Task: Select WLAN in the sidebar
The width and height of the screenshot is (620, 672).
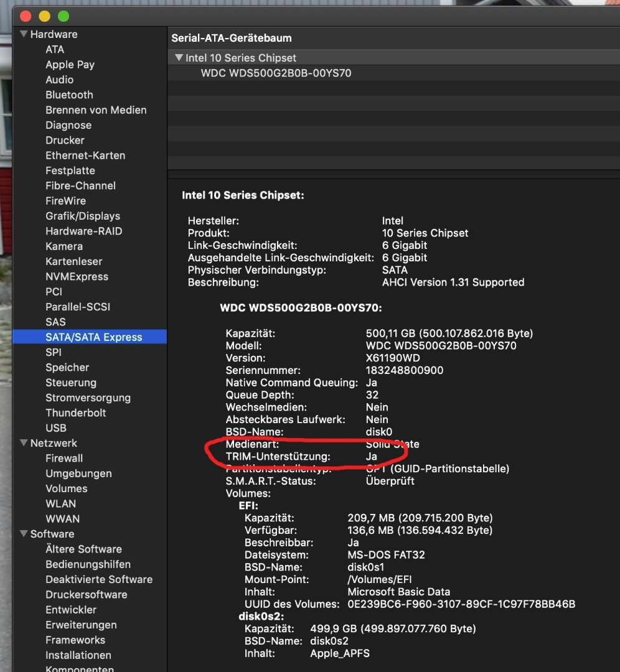Action: 61,503
